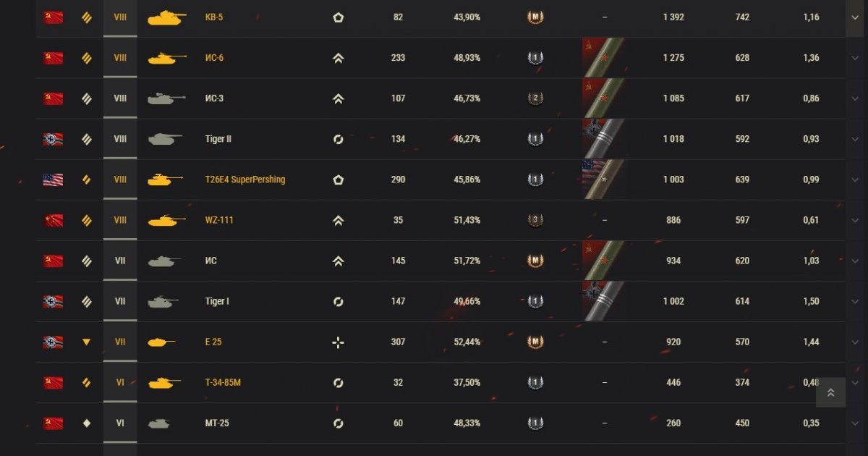868x456 pixels.
Task: Expand the KB-5 row details
Action: coord(855,17)
